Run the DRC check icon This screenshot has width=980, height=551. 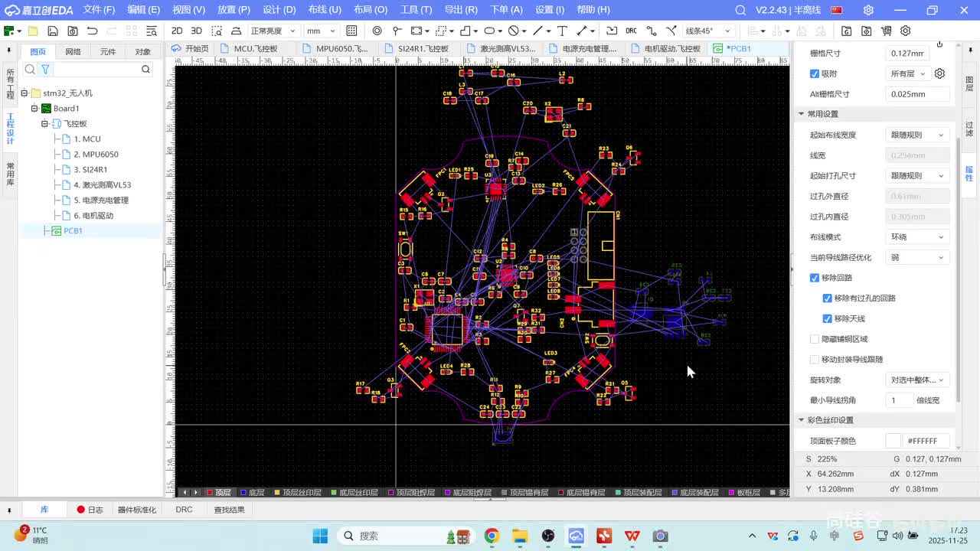click(631, 31)
